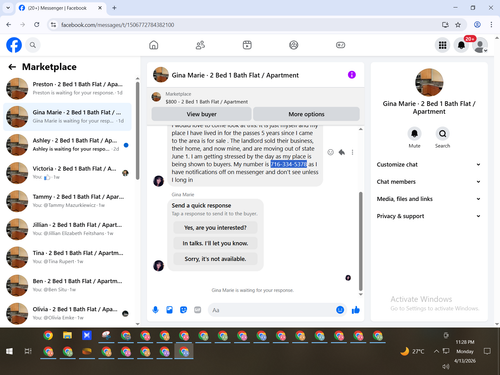The width and height of the screenshot is (500, 375).
Task: Click the Facebook search magnifier icon
Action: (x=33, y=45)
